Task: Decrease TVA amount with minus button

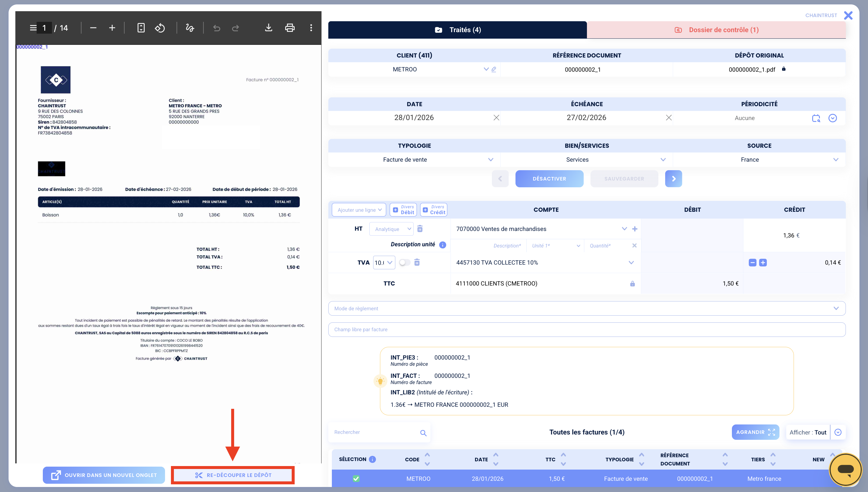Action: coord(752,263)
